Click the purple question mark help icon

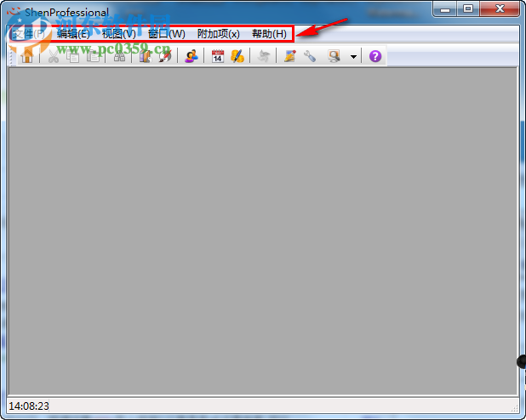coord(375,56)
